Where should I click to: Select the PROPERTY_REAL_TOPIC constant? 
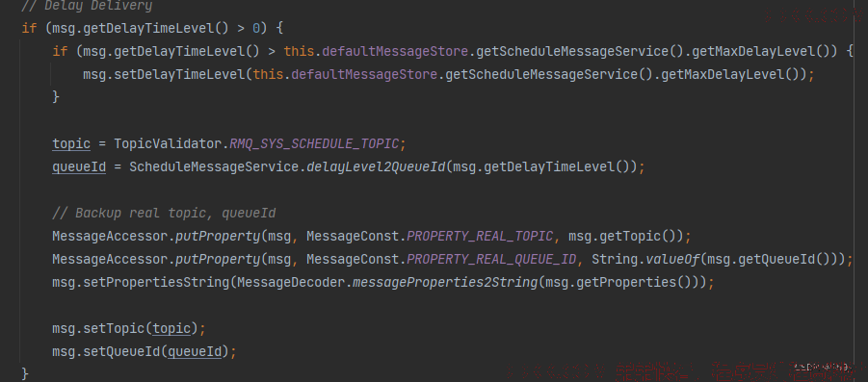point(480,237)
